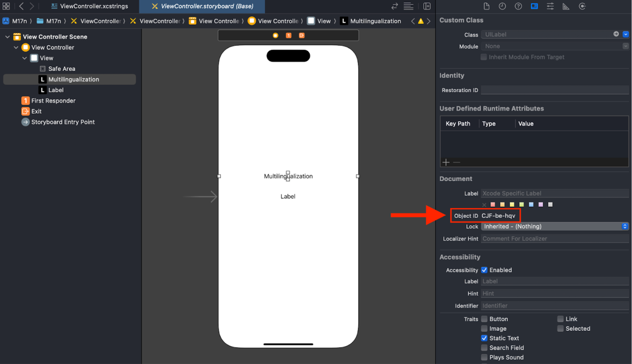Click the Label text on canvas
632x364 pixels.
coord(288,196)
